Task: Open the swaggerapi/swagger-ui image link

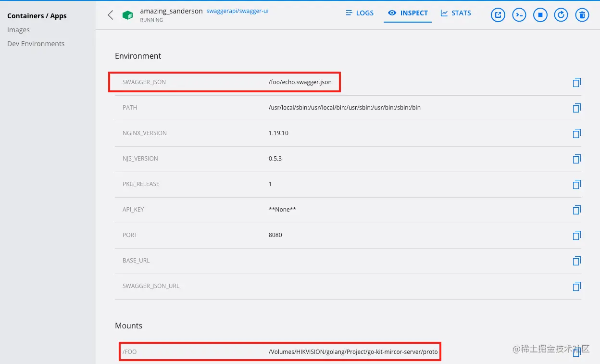Action: click(x=237, y=11)
